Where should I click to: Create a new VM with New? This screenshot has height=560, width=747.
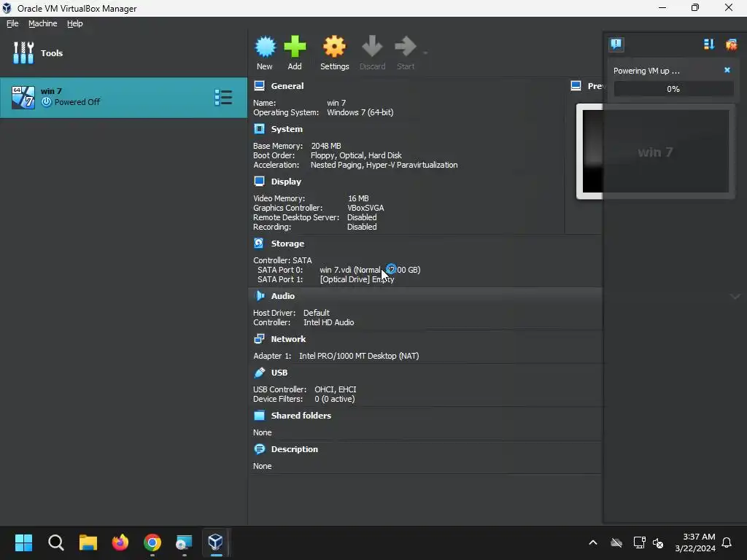point(265,52)
